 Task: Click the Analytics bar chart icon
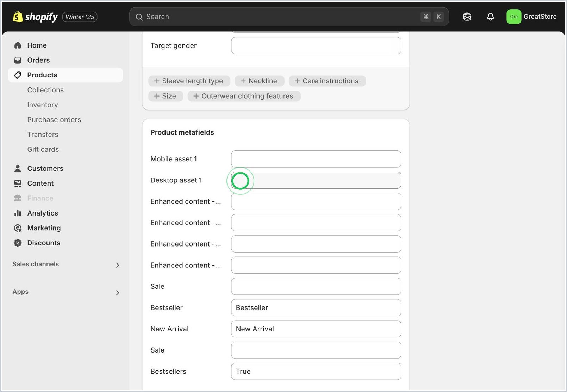pyautogui.click(x=18, y=213)
